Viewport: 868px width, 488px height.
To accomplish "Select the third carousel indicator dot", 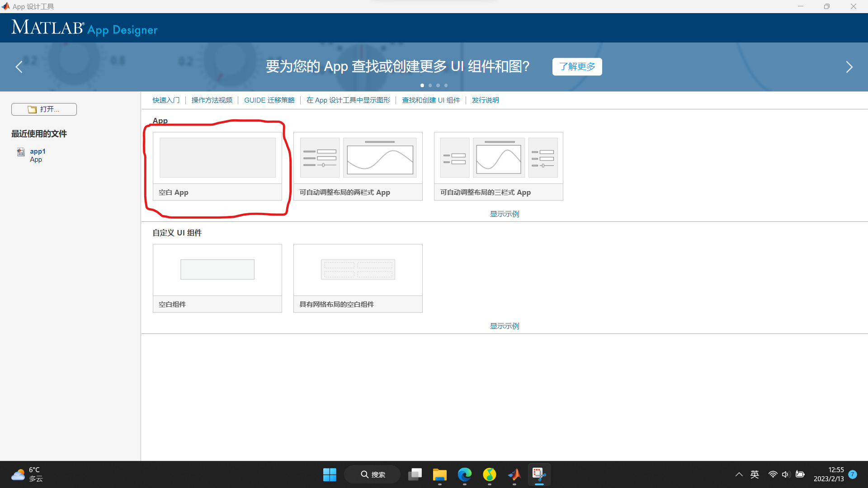I will pos(438,85).
